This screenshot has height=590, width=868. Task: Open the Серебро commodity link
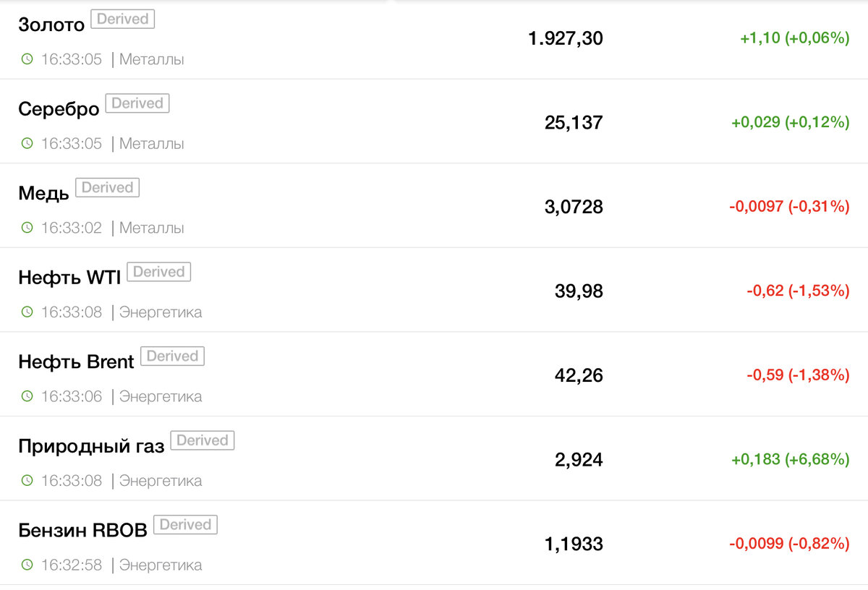59,109
